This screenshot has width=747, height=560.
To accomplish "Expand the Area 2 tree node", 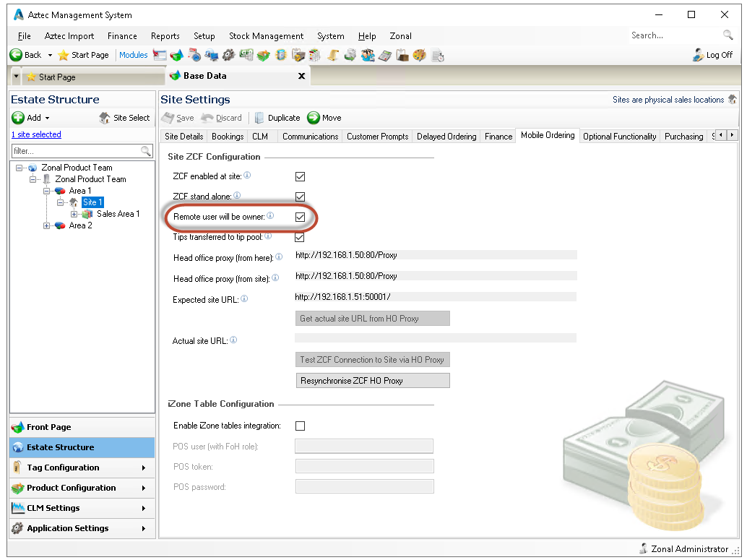I will pyautogui.click(x=47, y=226).
